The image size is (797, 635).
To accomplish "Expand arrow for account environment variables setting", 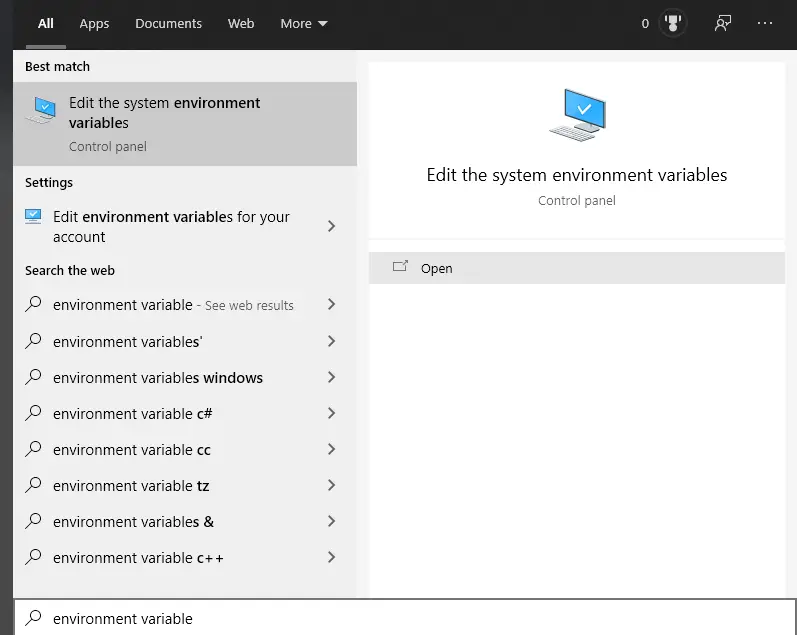I will click(x=331, y=226).
